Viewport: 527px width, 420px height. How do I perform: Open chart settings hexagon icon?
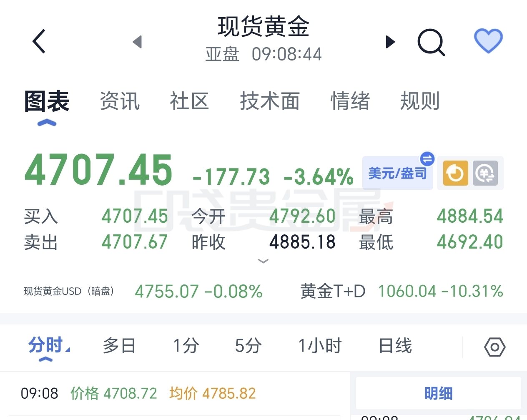[x=494, y=347]
